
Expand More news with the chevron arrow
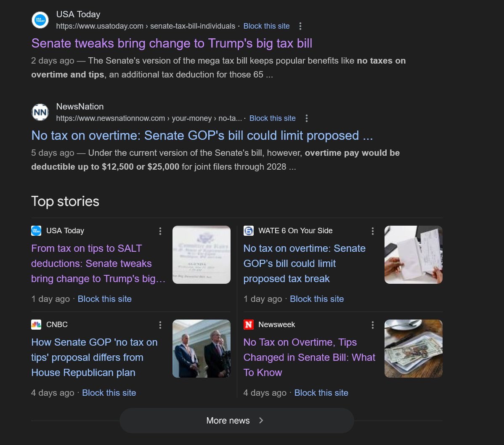click(261, 421)
